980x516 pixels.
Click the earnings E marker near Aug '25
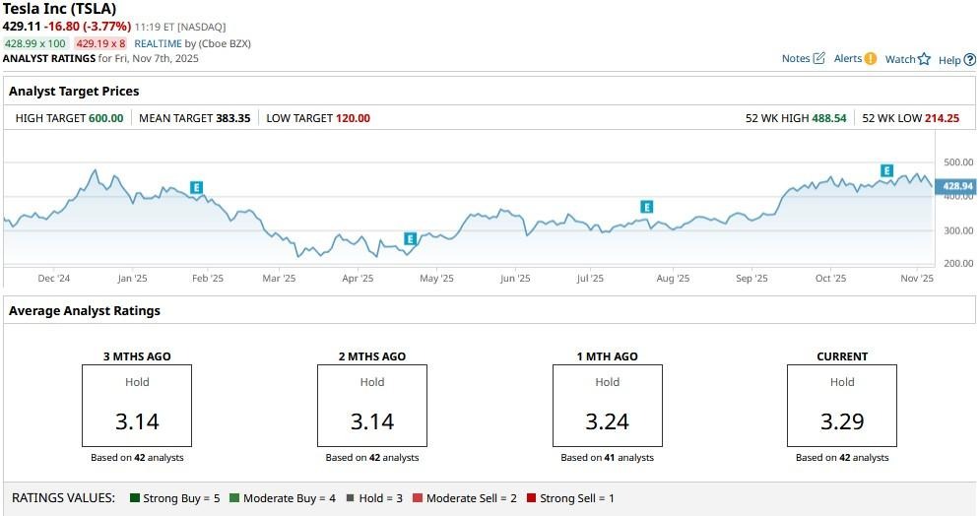pyautogui.click(x=647, y=207)
